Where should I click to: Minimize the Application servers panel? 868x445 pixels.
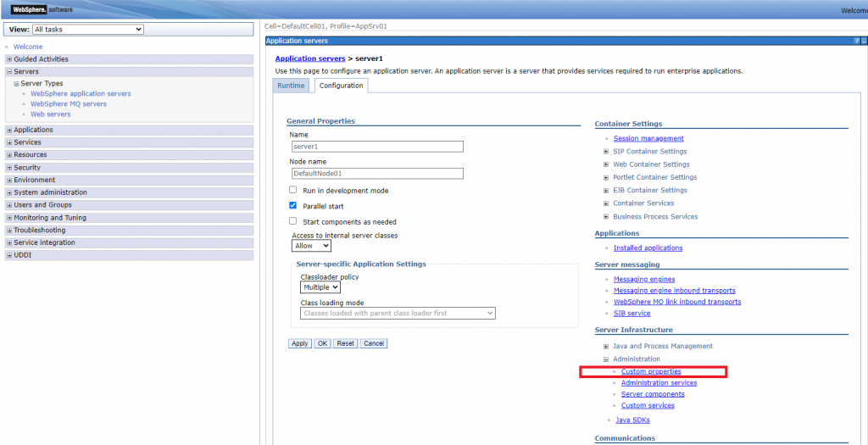coord(864,41)
